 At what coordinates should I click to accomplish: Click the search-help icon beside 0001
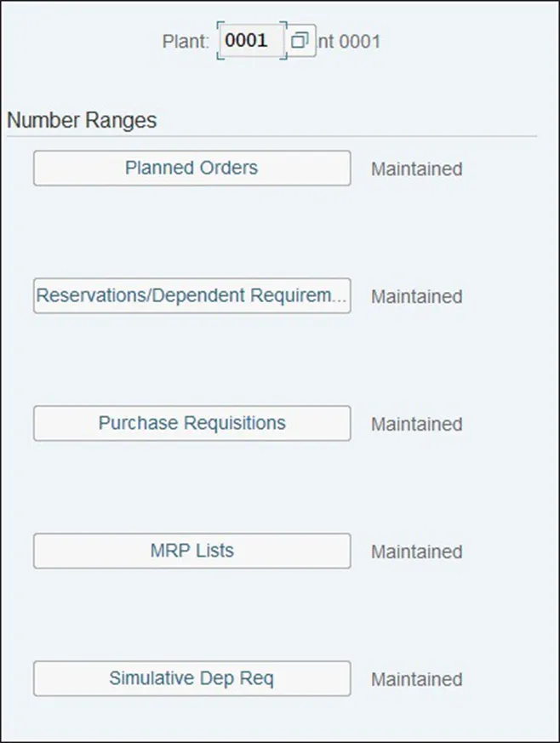point(300,41)
